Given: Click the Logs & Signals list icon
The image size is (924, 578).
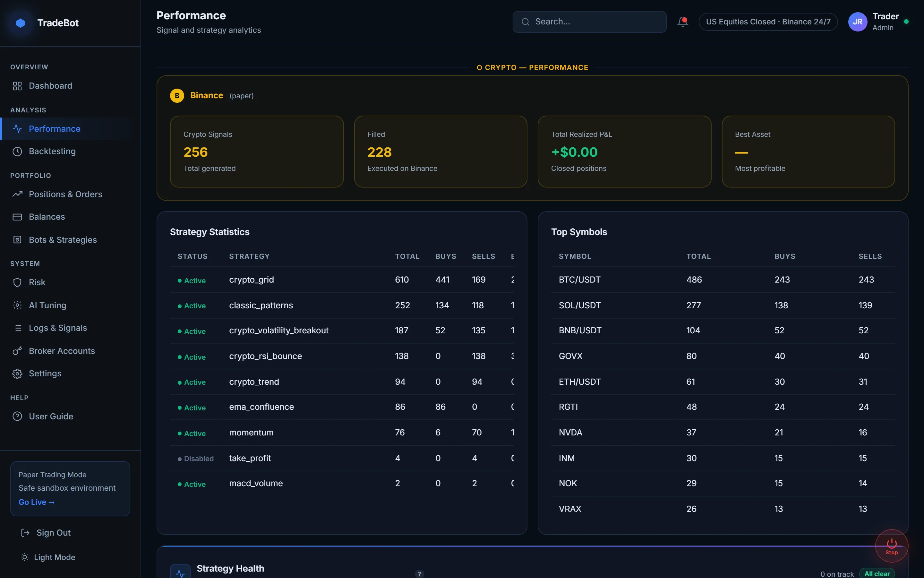Looking at the screenshot, I should (18, 328).
